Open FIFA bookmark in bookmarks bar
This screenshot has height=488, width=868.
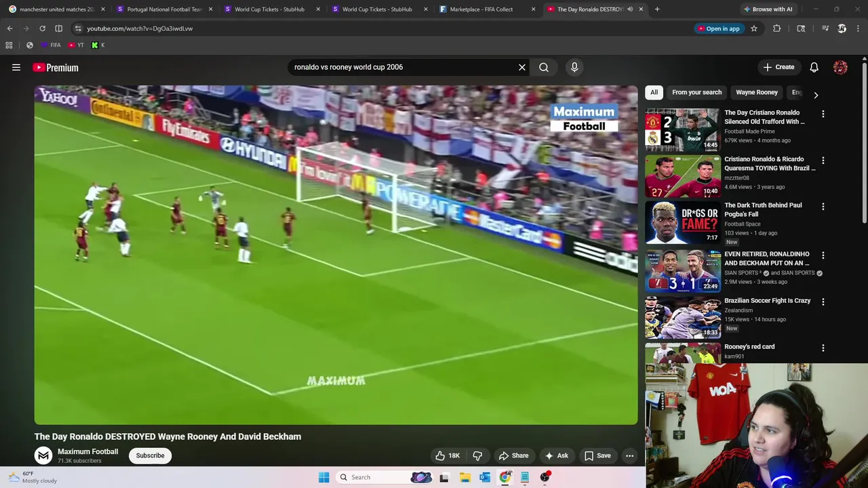point(50,45)
